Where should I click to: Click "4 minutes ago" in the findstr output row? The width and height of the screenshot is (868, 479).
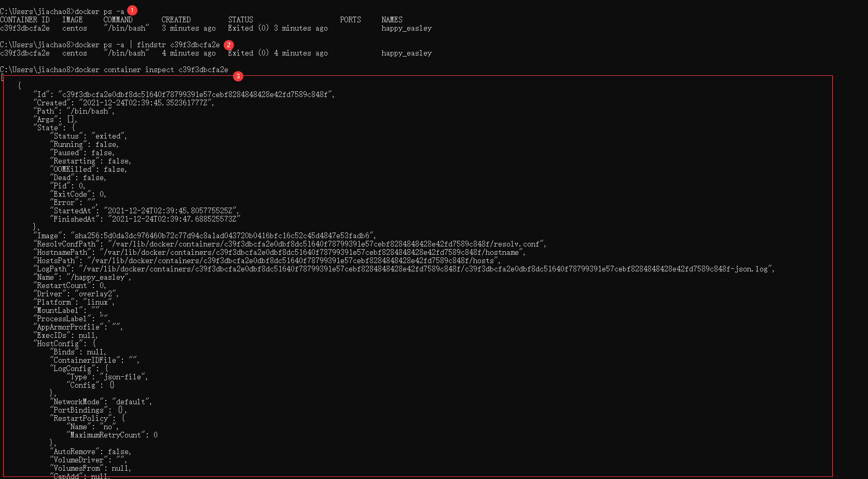(x=189, y=53)
